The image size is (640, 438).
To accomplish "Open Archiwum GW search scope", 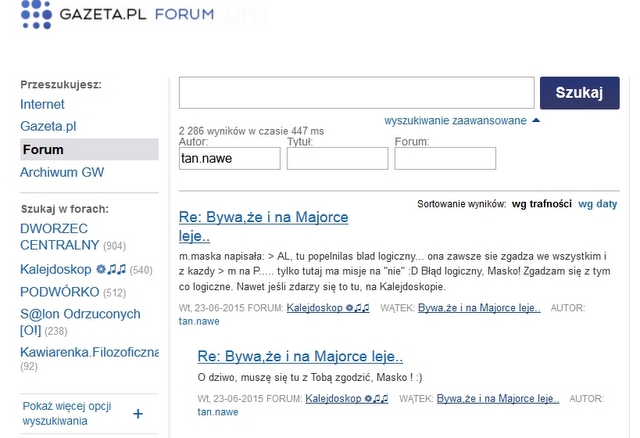I will coord(62,172).
